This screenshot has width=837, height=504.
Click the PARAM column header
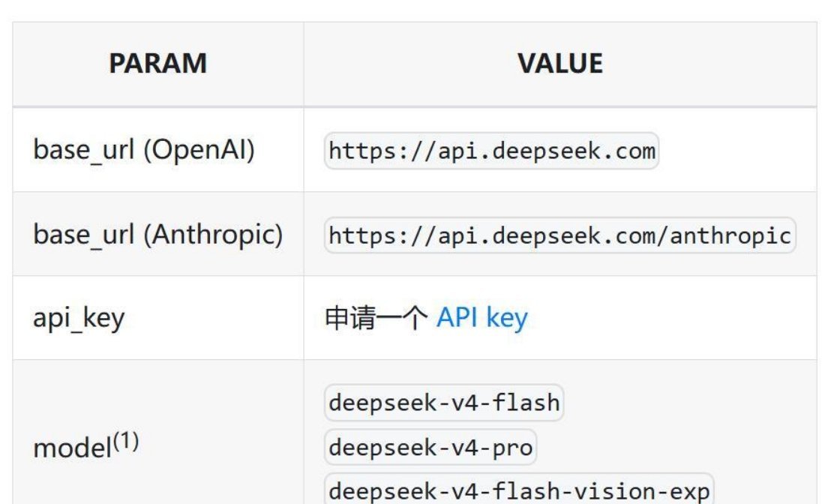coord(158,64)
